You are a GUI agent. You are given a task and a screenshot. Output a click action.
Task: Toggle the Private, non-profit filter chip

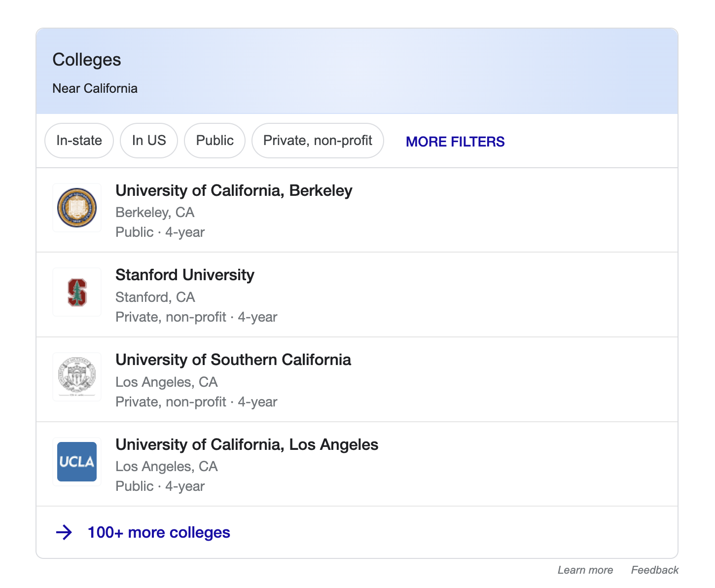318,141
